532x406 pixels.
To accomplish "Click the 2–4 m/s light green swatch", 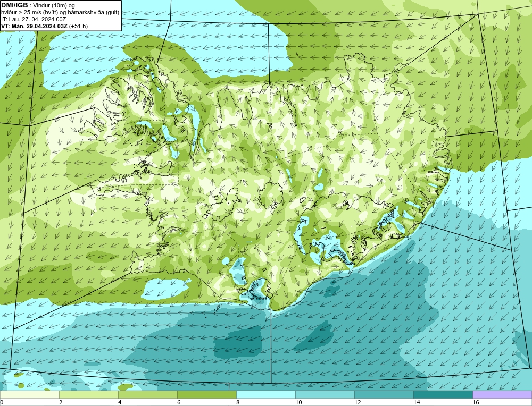I will (88, 394).
